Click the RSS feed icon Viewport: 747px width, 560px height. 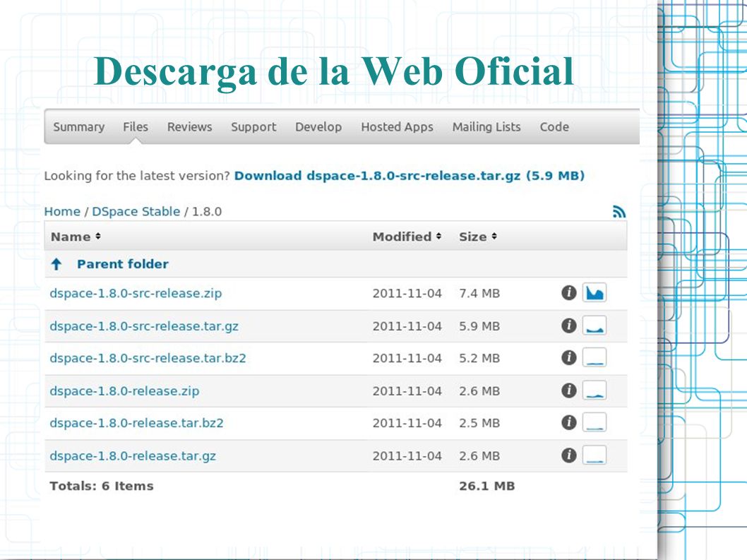(x=618, y=212)
